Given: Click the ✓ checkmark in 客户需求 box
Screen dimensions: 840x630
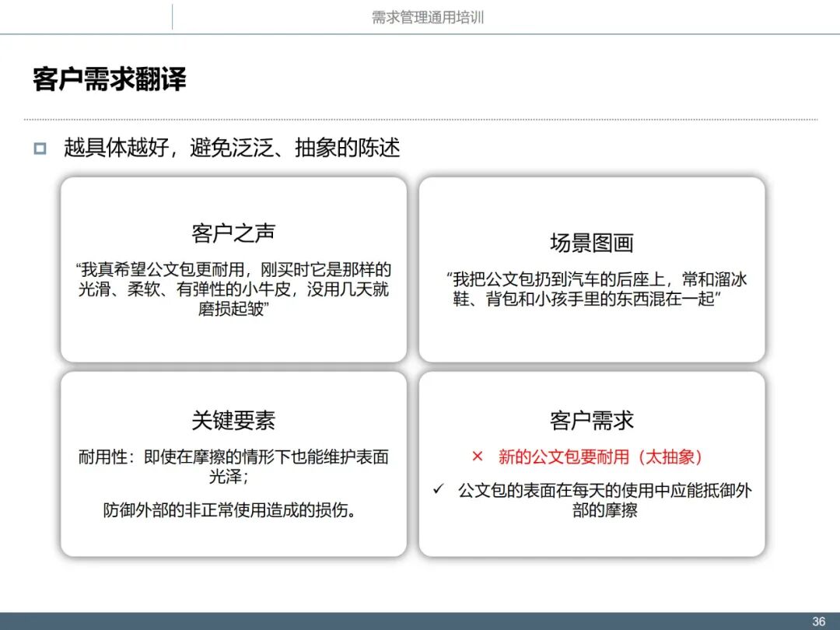Looking at the screenshot, I should pos(441,491).
